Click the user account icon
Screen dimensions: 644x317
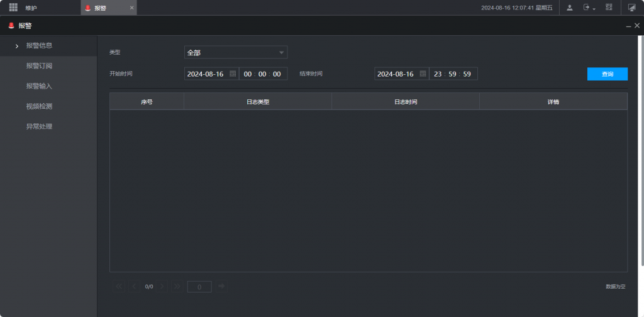click(x=569, y=8)
